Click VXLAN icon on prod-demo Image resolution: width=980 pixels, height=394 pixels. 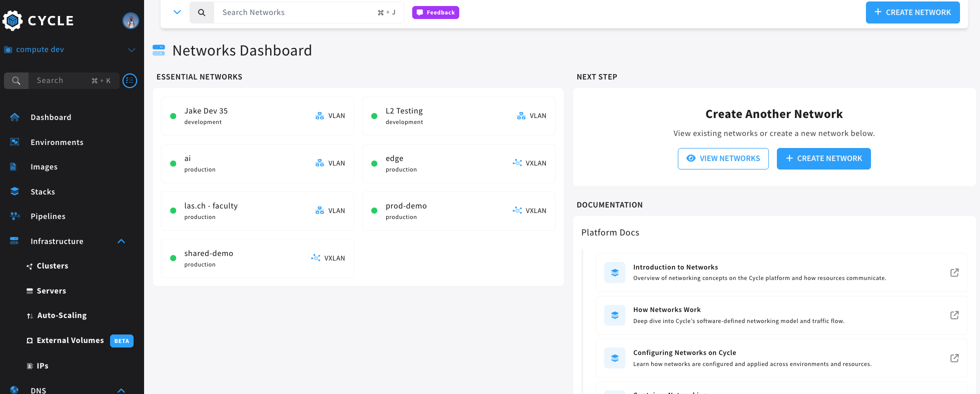coord(517,210)
